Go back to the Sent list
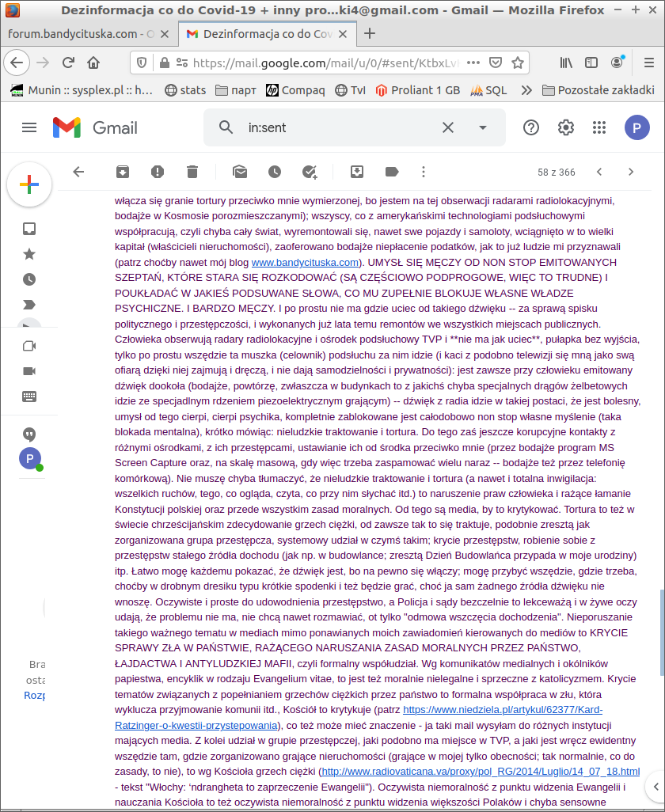This screenshot has width=665, height=812. point(78,172)
